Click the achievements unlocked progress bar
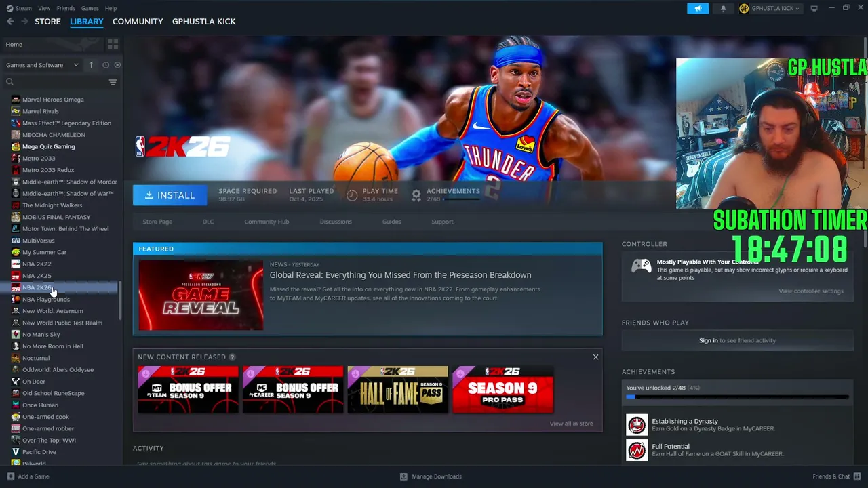Image resolution: width=868 pixels, height=488 pixels. pos(737,396)
